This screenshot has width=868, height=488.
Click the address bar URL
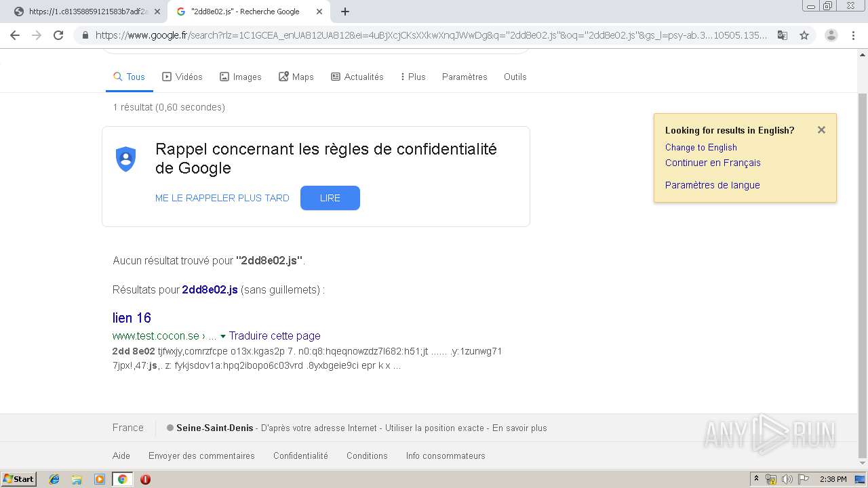(431, 35)
